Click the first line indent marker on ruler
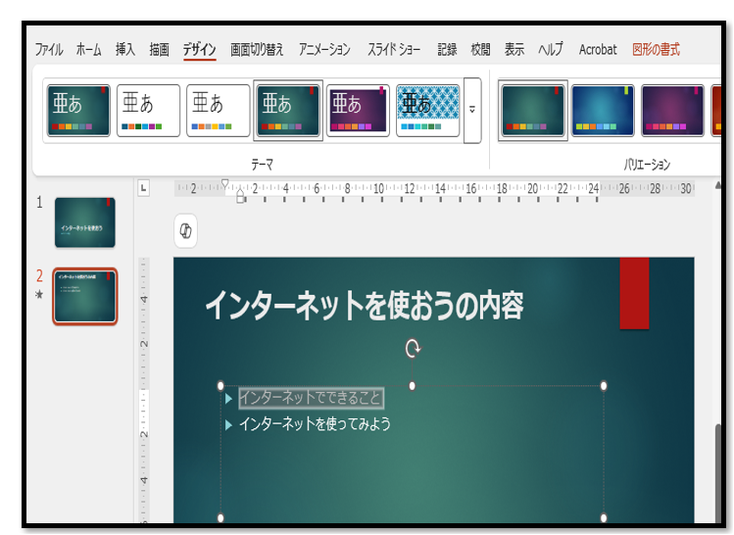734x535 pixels. 225,184
